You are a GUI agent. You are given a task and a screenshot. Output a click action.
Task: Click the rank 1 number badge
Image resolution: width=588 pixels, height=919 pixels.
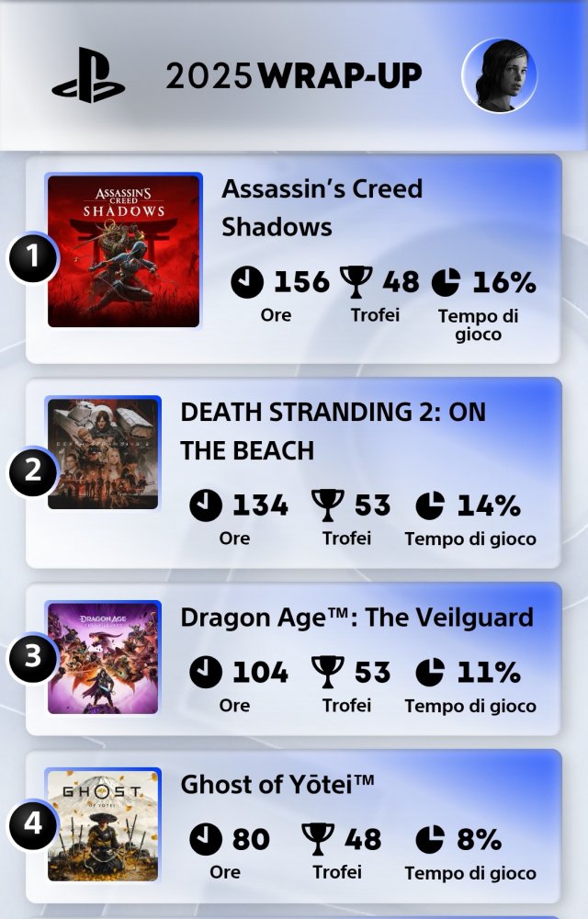click(33, 257)
